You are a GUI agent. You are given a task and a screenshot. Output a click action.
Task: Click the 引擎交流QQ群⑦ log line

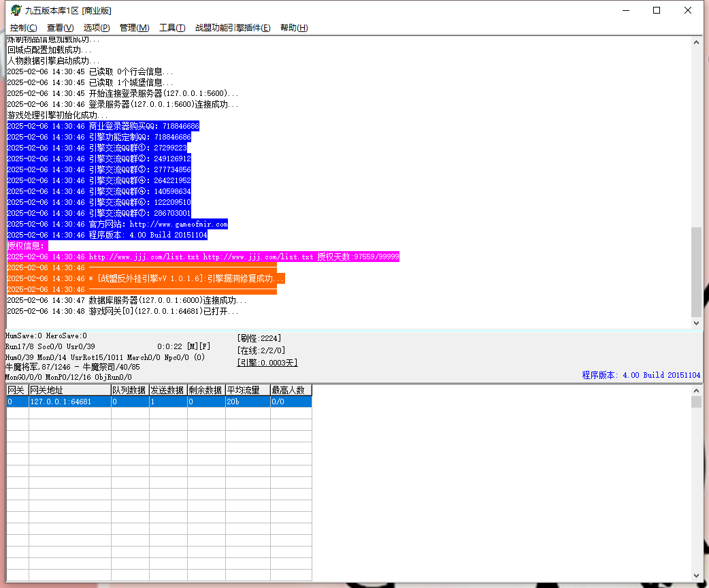click(x=99, y=213)
